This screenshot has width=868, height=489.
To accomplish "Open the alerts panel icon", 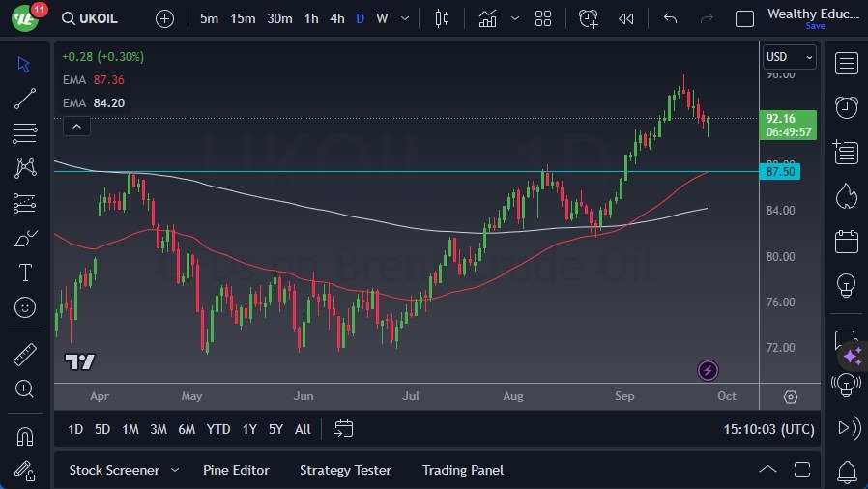I will 847,106.
